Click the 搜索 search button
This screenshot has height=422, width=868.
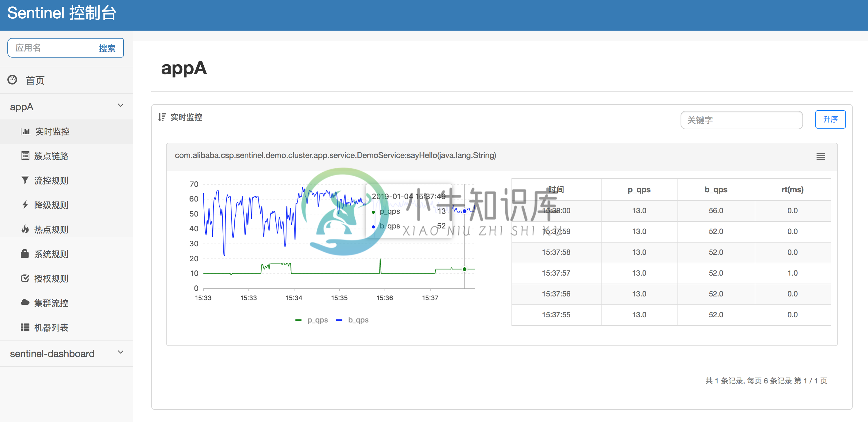pos(107,48)
